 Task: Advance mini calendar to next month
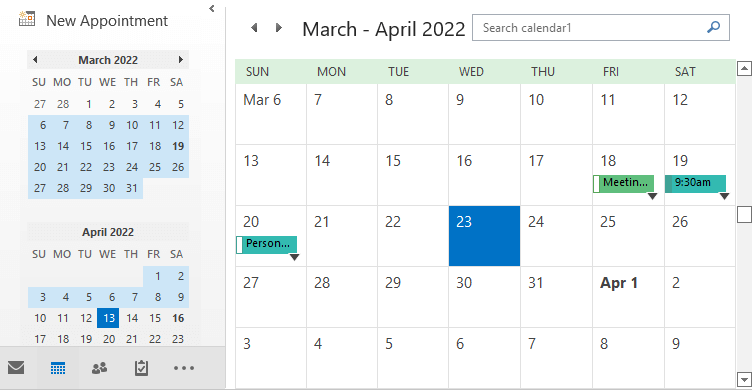[x=181, y=59]
